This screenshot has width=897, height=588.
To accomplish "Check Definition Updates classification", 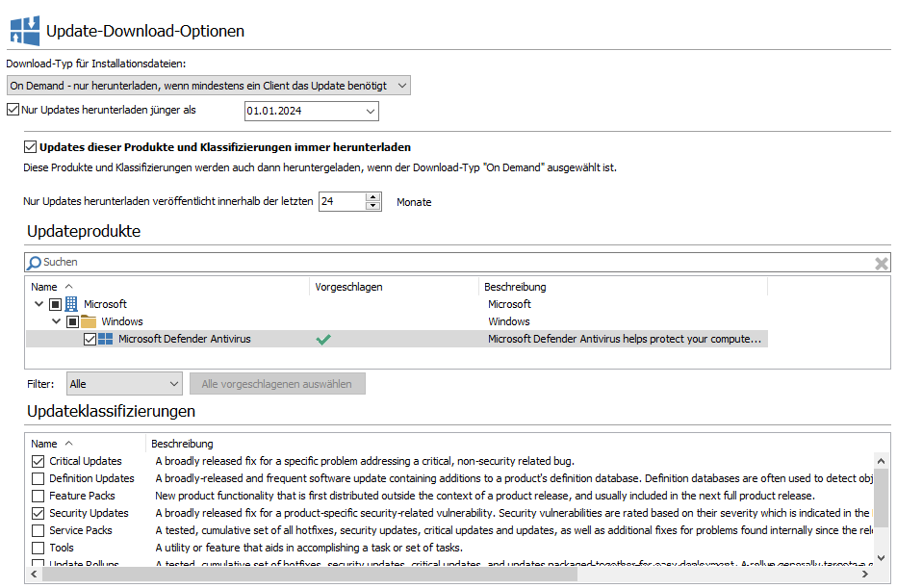I will pos(38,478).
